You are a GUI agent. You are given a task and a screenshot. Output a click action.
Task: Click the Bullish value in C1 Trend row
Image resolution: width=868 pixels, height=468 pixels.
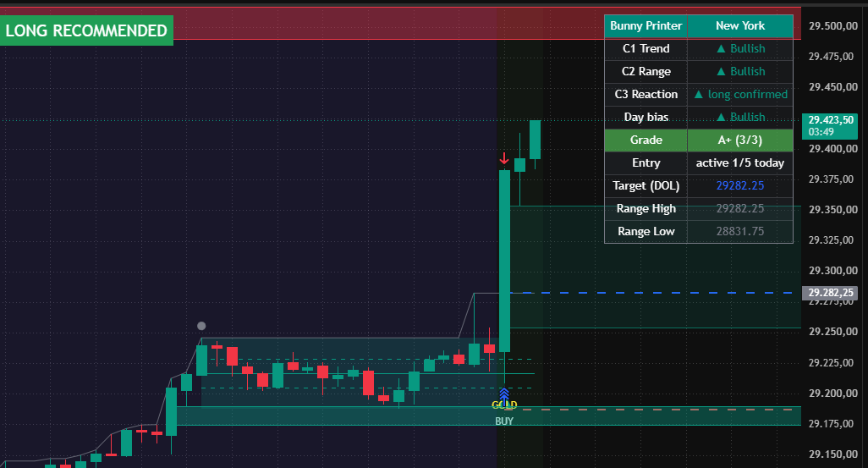pyautogui.click(x=741, y=49)
